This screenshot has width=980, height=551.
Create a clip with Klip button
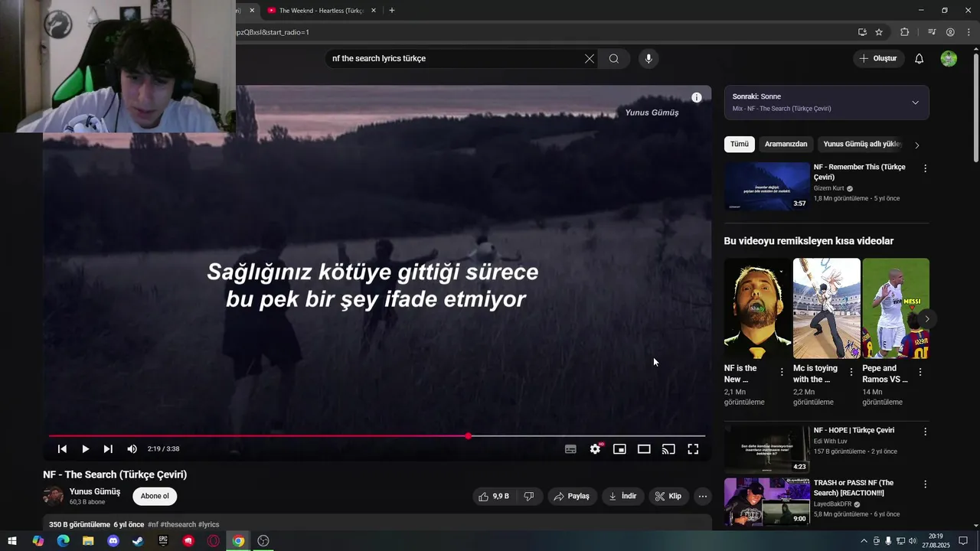point(668,497)
